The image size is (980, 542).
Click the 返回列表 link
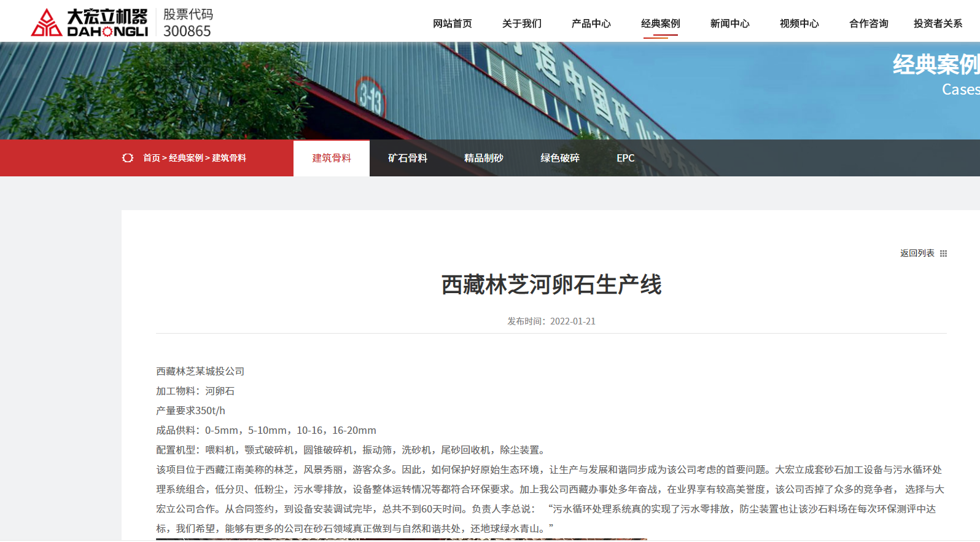tap(917, 253)
